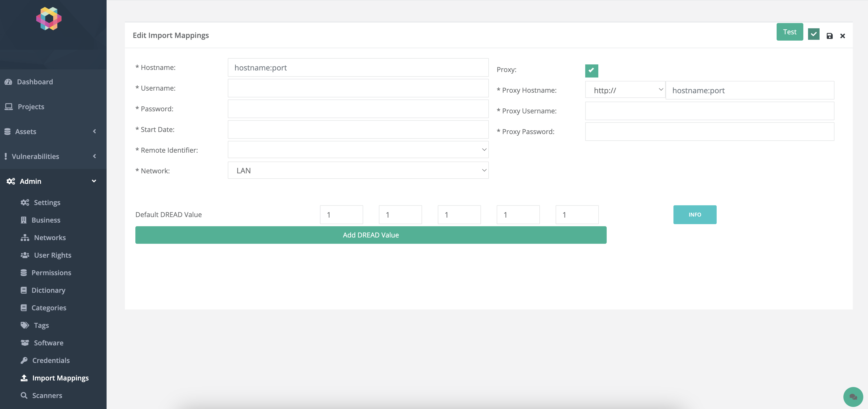Open Business in sidebar
This screenshot has height=409, width=868.
[46, 220]
